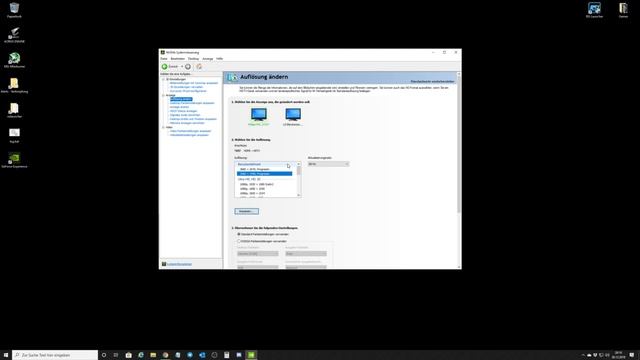Select the first monitor with green label
This screenshot has width=640, height=360.
click(x=259, y=116)
